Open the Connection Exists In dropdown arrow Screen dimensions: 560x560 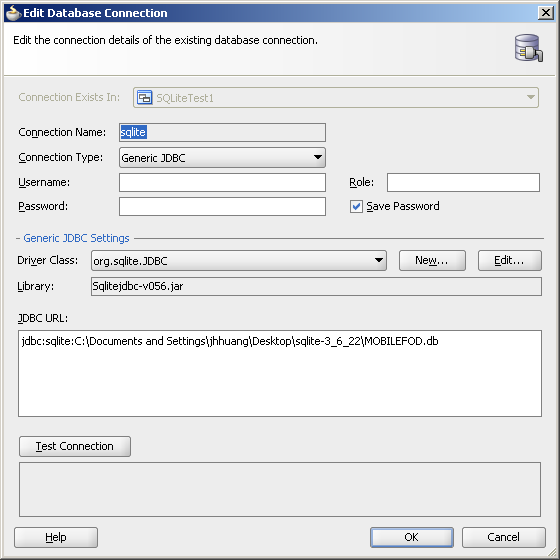point(530,97)
